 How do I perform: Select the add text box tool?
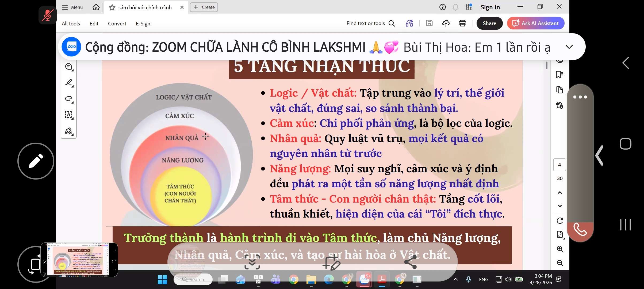69,115
